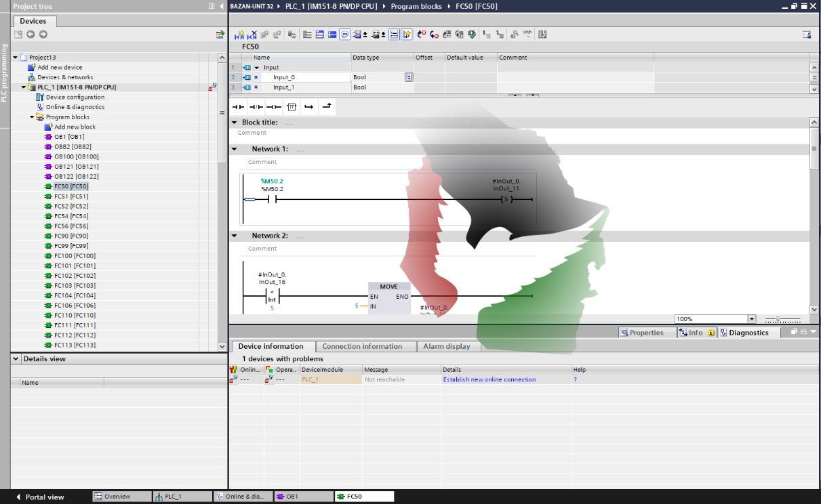Collapse the Program blocks folder
This screenshot has width=821, height=504.
tap(32, 117)
